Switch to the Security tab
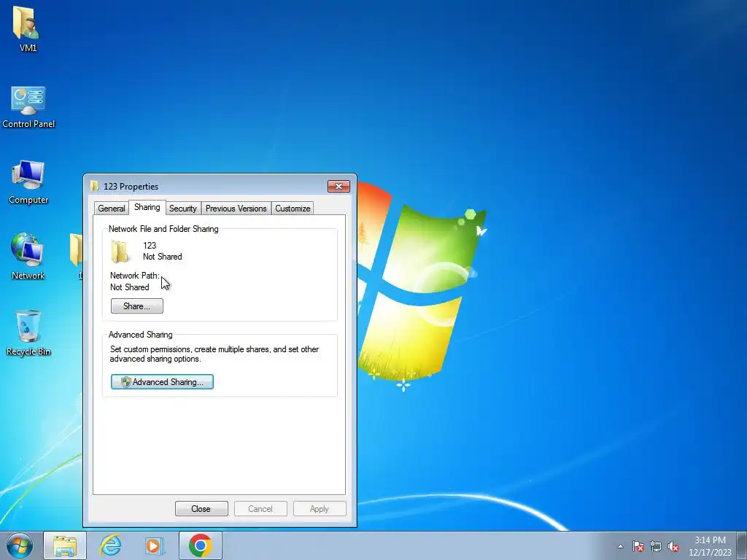747x560 pixels. click(x=183, y=209)
